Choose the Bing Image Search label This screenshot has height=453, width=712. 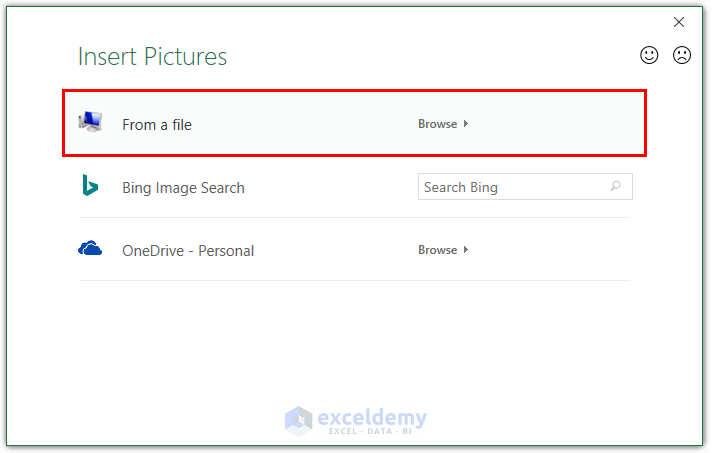point(183,188)
